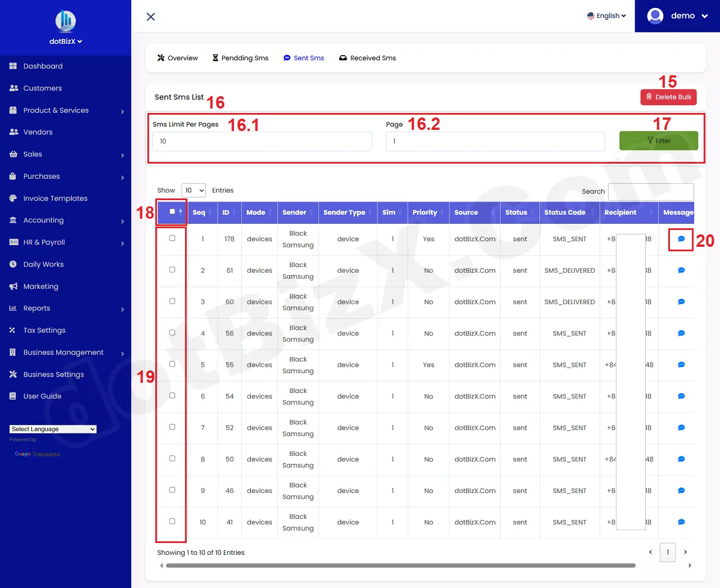This screenshot has height=588, width=720.
Task: Click inside the Search input field
Action: point(651,192)
